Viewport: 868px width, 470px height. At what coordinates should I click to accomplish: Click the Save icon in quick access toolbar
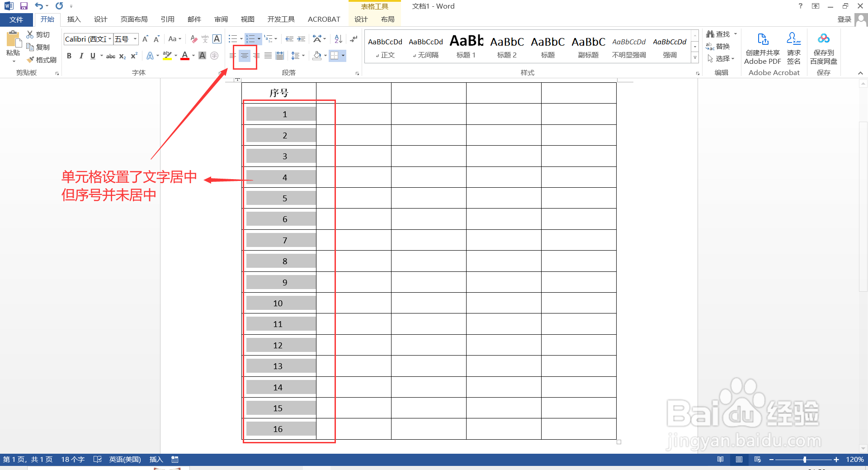(x=24, y=6)
